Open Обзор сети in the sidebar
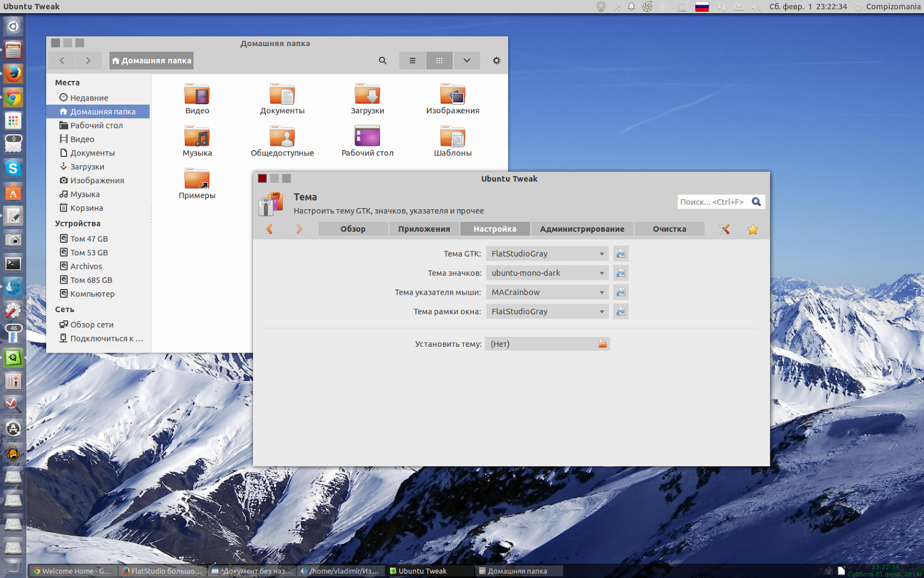The width and height of the screenshot is (924, 578). click(x=98, y=325)
